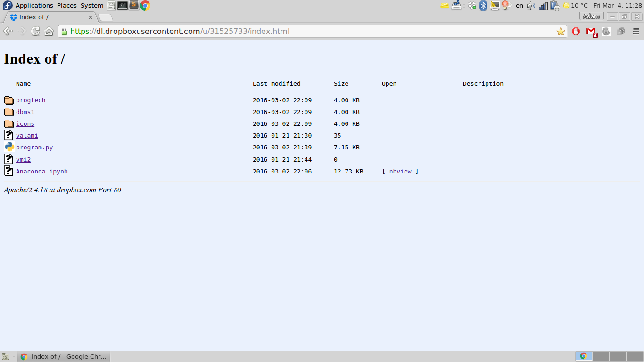Open the progtech folder link
The width and height of the screenshot is (644, 362).
point(31,100)
